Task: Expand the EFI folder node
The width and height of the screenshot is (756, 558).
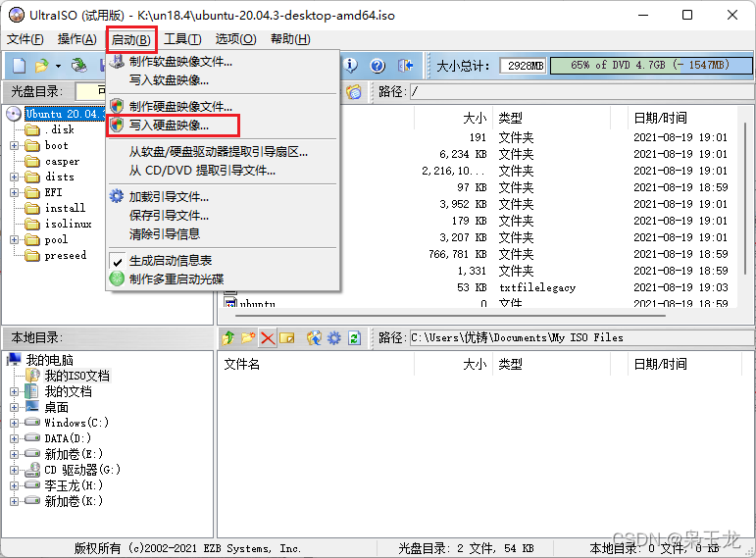Action: (x=14, y=192)
